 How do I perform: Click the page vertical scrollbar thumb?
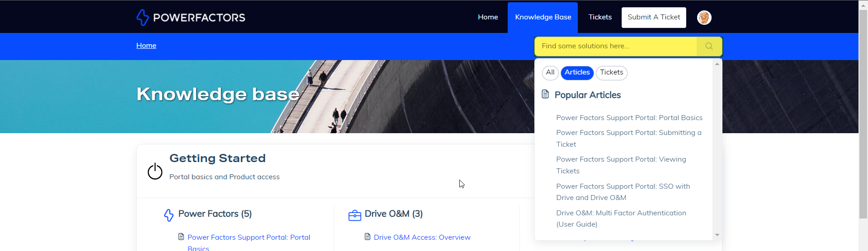click(863, 115)
